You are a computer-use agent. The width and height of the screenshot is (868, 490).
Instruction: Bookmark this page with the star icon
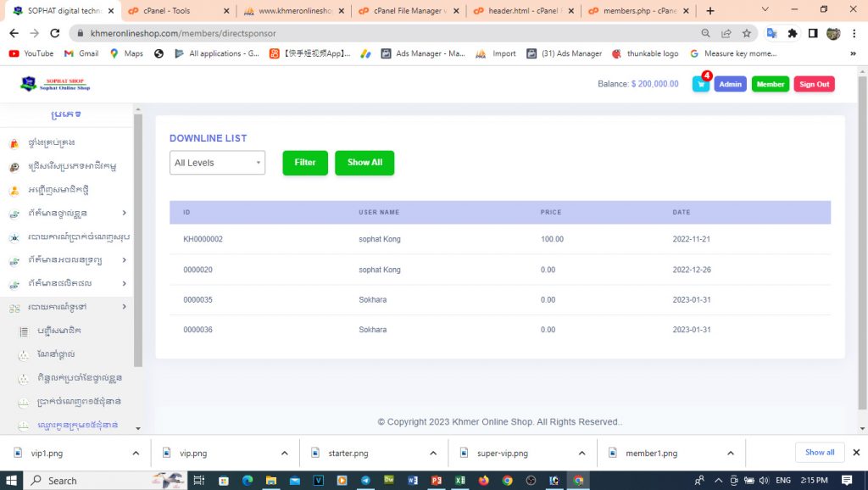[x=747, y=33]
